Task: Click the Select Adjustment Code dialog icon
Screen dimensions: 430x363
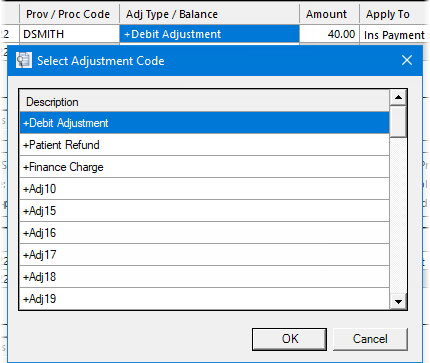Action: click(x=24, y=60)
